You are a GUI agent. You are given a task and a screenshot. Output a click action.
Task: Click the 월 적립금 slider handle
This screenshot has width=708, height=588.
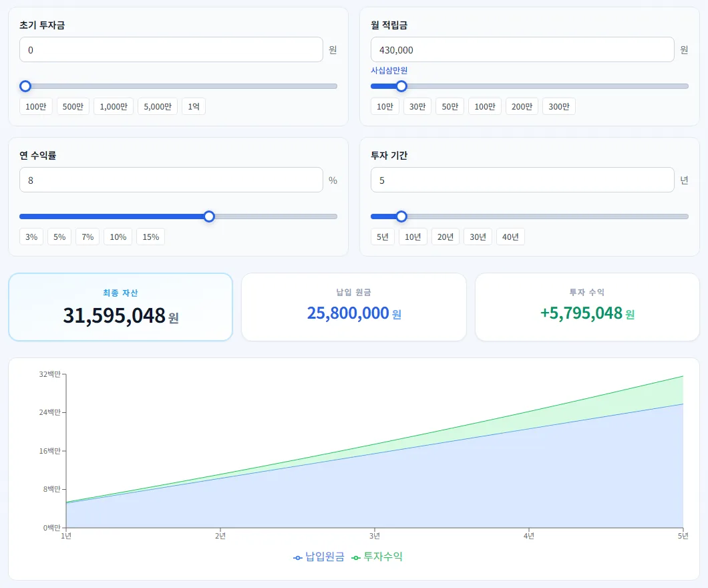(x=401, y=86)
